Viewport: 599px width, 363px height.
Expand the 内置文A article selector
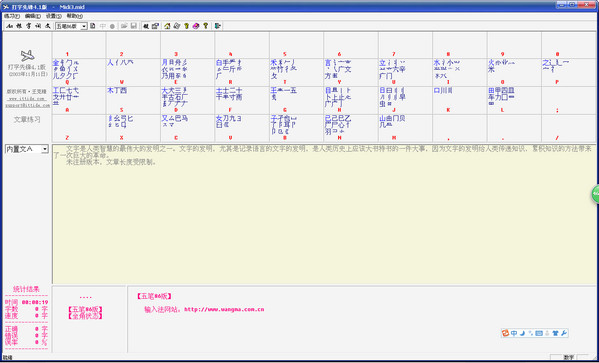pos(45,149)
